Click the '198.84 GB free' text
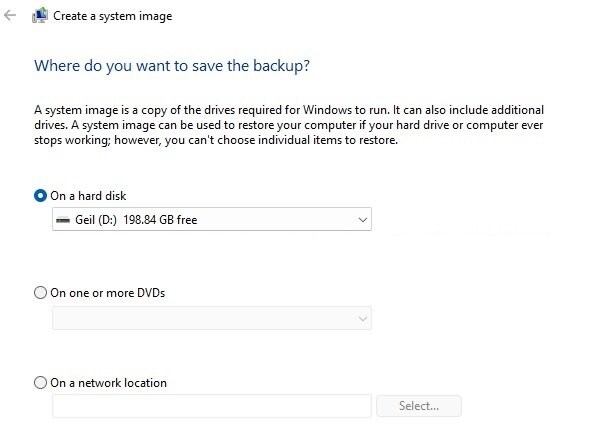The width and height of the screenshot is (614, 424). point(160,220)
